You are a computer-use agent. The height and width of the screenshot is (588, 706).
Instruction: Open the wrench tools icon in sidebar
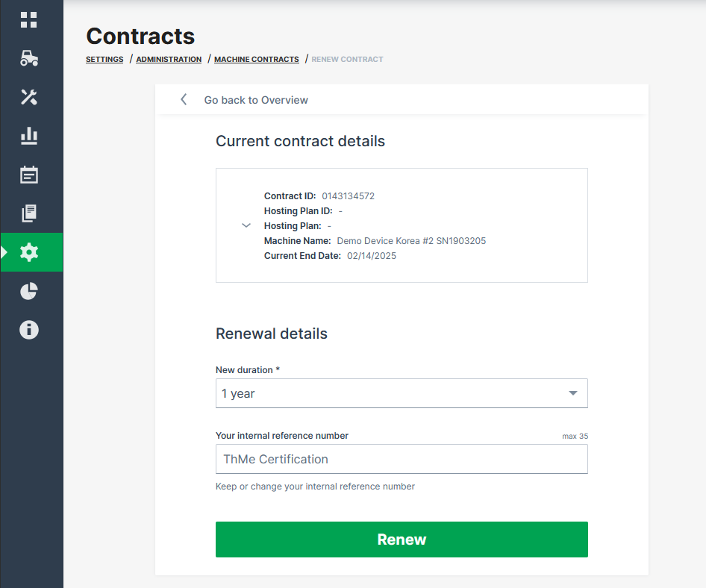29,97
